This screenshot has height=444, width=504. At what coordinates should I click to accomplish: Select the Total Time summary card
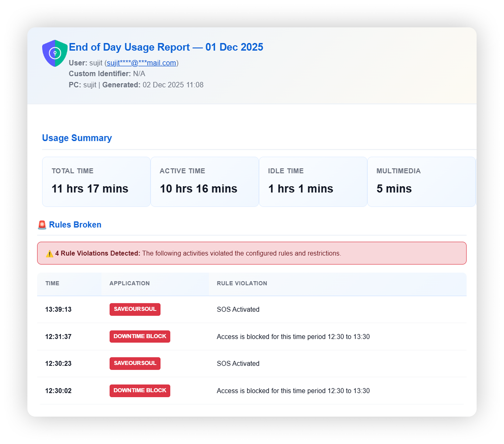pos(96,182)
